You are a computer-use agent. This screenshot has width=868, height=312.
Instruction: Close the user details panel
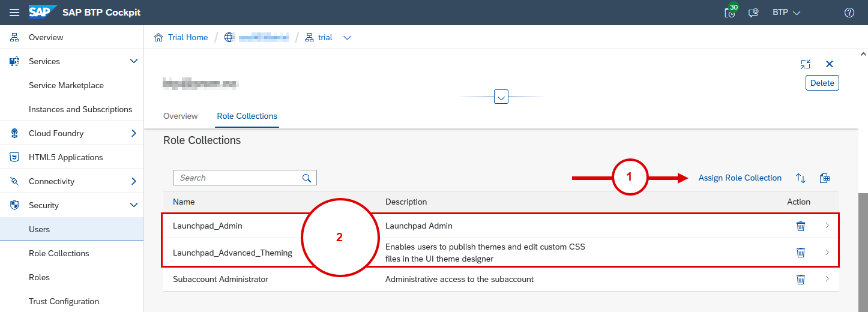830,64
